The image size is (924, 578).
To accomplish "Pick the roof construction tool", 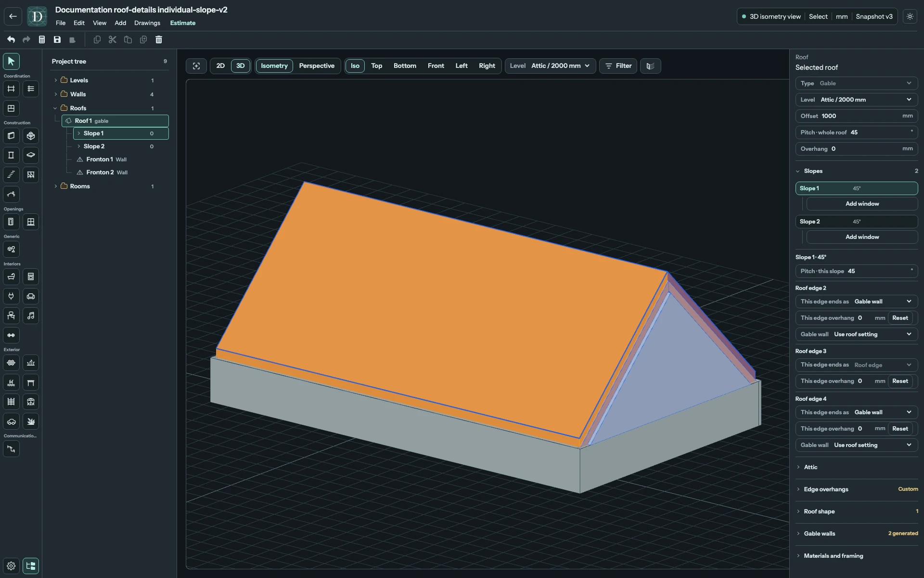I will coord(11,194).
